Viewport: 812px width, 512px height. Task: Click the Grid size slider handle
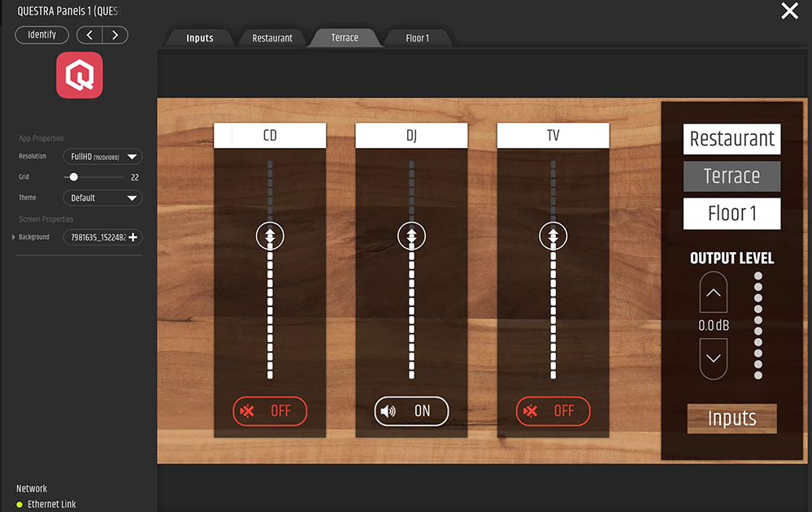coord(74,176)
